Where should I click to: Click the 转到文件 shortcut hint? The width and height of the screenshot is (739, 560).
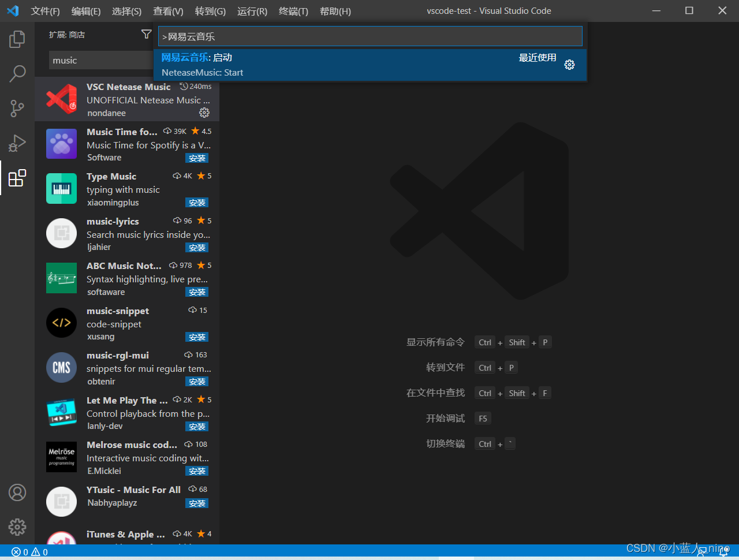tap(445, 368)
